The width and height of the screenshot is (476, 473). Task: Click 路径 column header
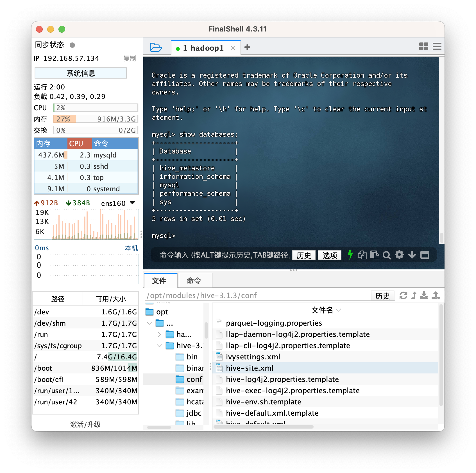(58, 299)
